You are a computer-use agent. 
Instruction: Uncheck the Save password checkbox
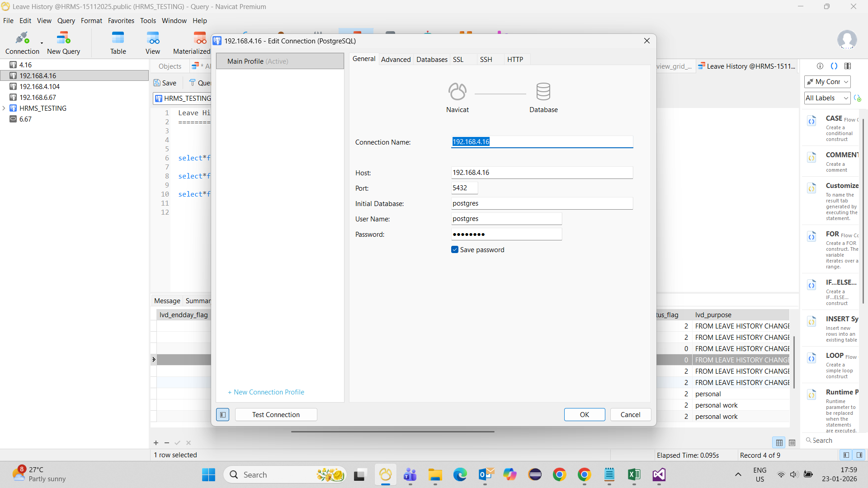[x=455, y=250]
